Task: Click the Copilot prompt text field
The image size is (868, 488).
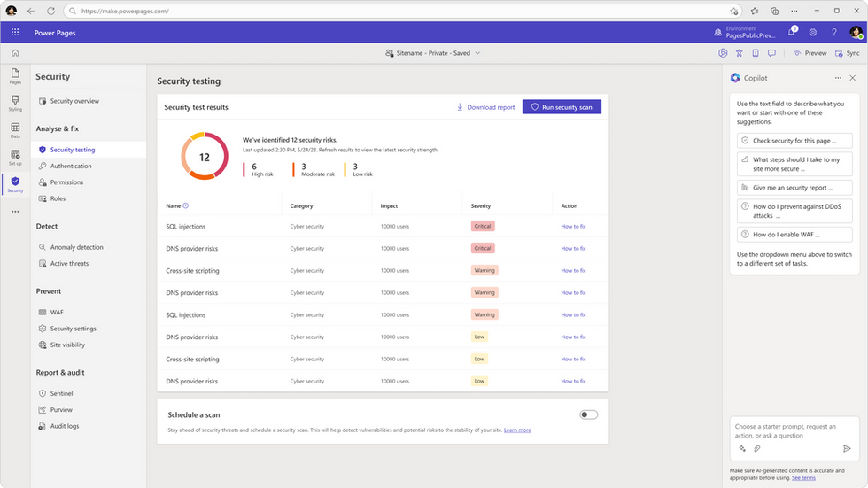Action: pos(785,430)
